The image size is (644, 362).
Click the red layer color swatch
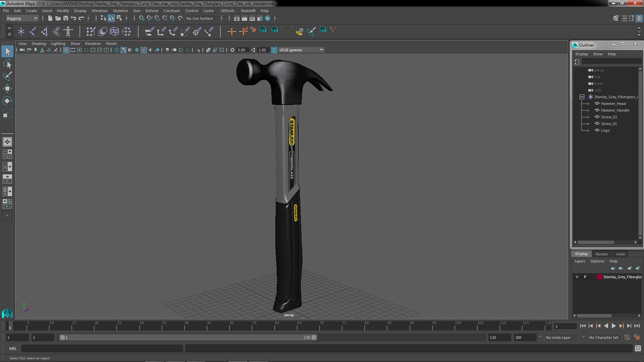(599, 277)
